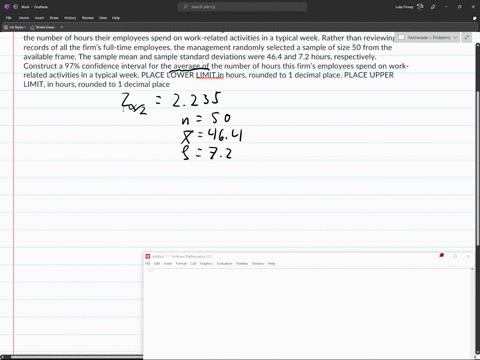Restore down the OneNote window
Screen dimensions: 480x360
pos(460,7)
